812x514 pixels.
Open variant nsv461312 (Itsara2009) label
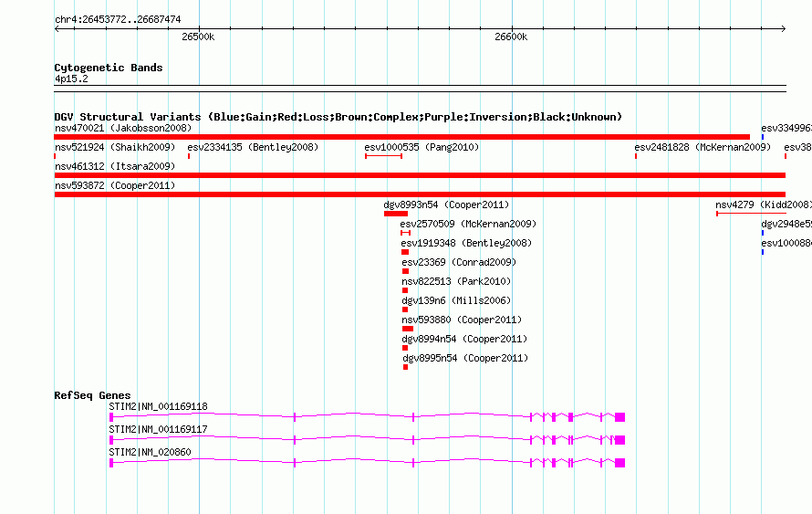click(115, 166)
